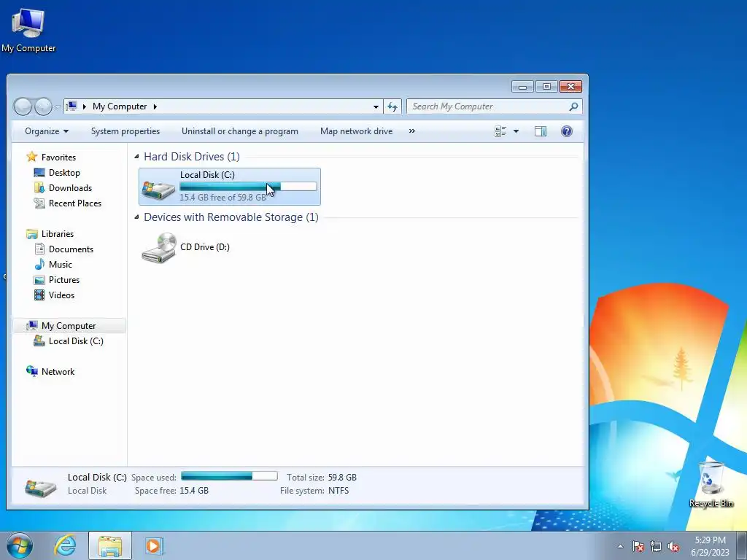This screenshot has height=560, width=747.
Task: Select Documents under Libraries
Action: coord(71,249)
